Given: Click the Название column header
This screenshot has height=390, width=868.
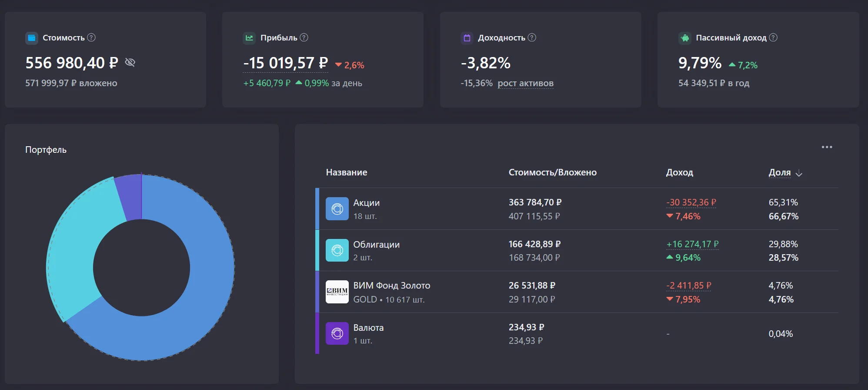Looking at the screenshot, I should pos(347,172).
